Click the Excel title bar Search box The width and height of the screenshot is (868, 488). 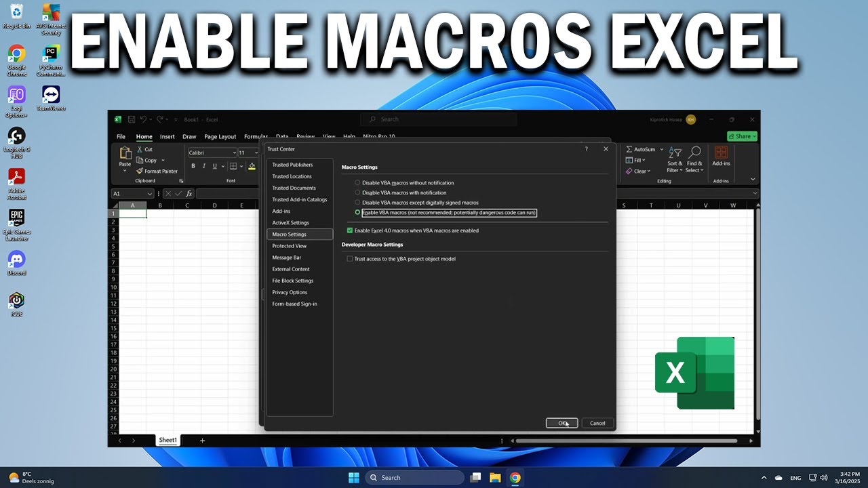439,119
